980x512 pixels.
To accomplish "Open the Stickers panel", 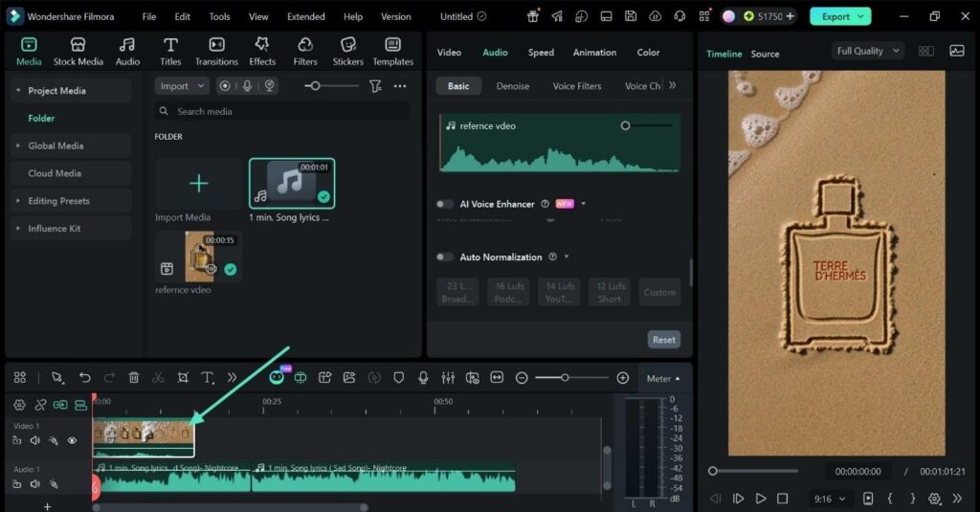I will click(347, 52).
